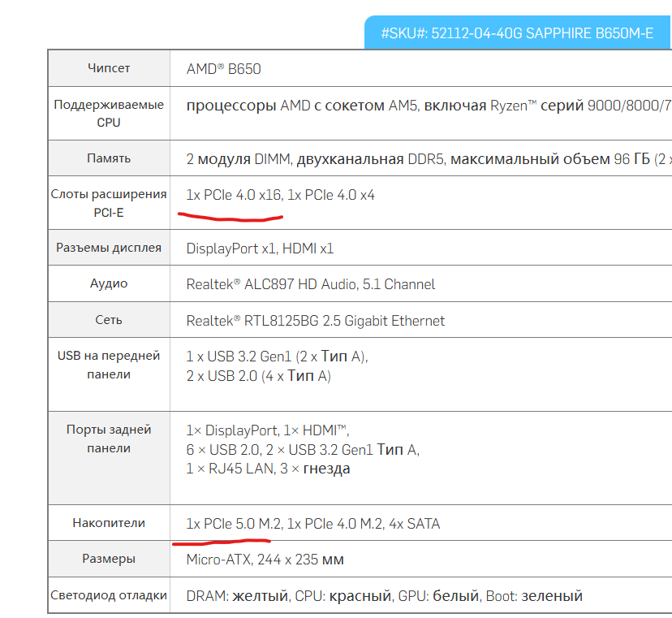
Task: Click the 1 × RJ45 LAN rear ports line
Action: (268, 468)
